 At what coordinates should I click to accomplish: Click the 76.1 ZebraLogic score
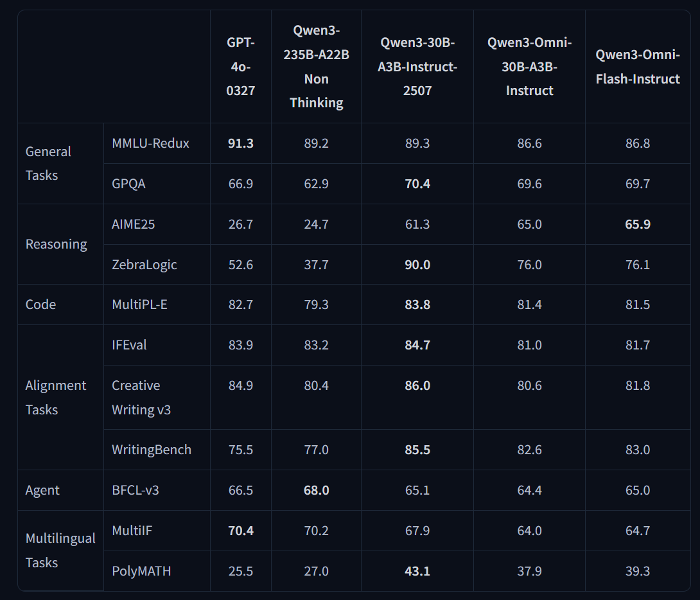(638, 265)
